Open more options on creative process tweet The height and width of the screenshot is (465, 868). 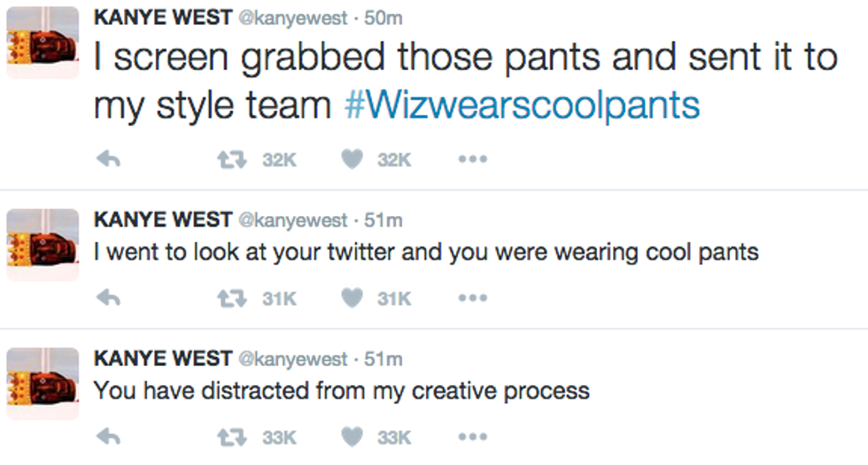473,438
